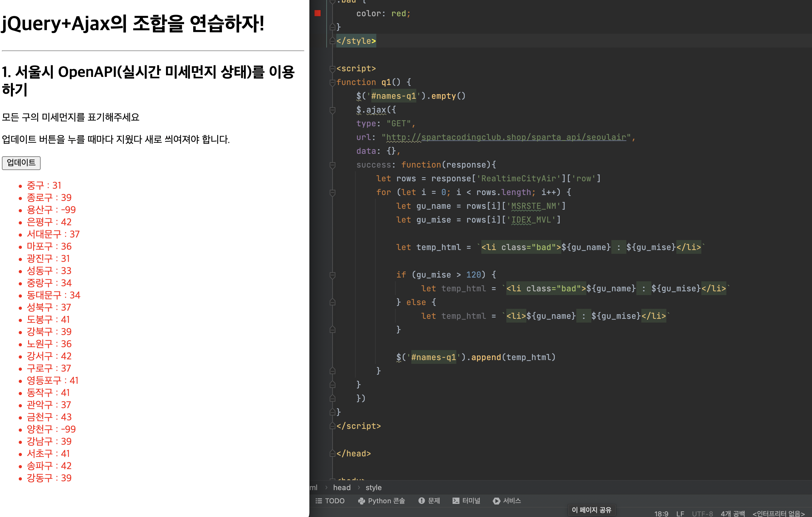
Task: Click the color: red; CSS line
Action: pyautogui.click(x=383, y=13)
